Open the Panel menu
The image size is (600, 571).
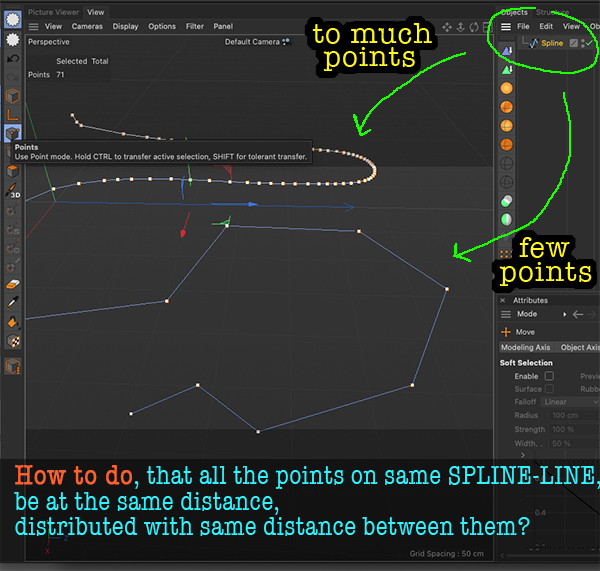223,26
